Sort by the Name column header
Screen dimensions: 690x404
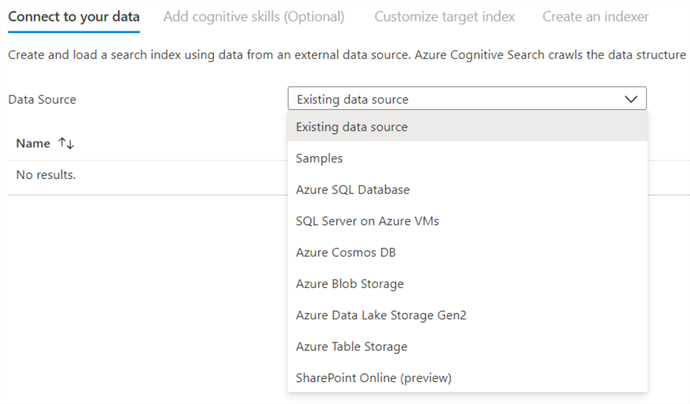(33, 144)
